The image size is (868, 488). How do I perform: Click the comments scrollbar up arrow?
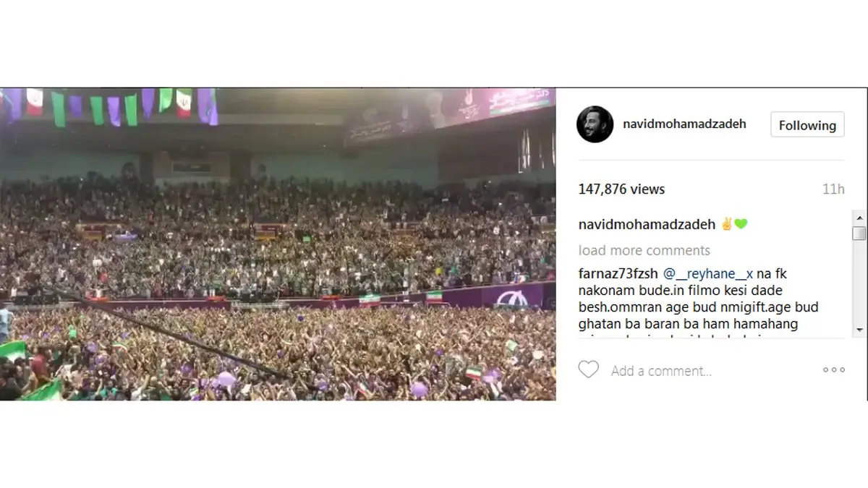pyautogui.click(x=859, y=217)
